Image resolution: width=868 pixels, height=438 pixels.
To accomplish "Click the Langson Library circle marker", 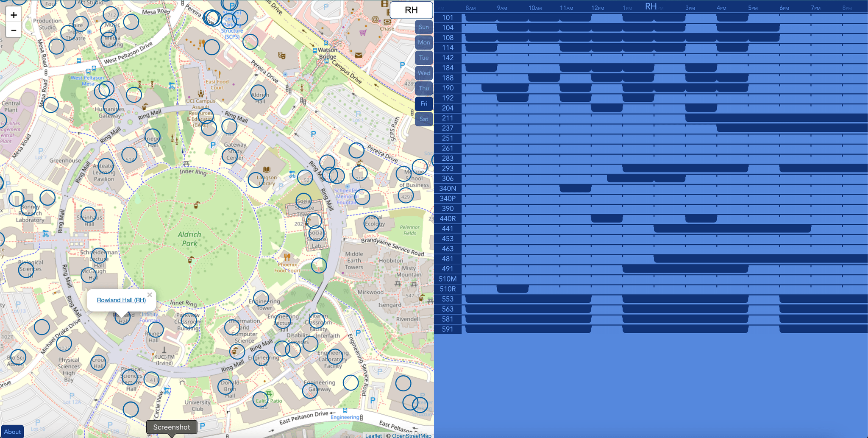I will point(256,180).
